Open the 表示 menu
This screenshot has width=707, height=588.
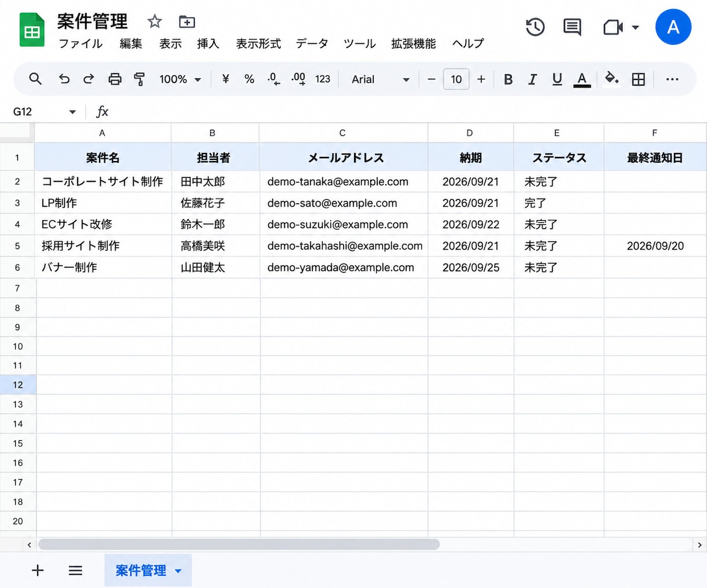point(170,43)
